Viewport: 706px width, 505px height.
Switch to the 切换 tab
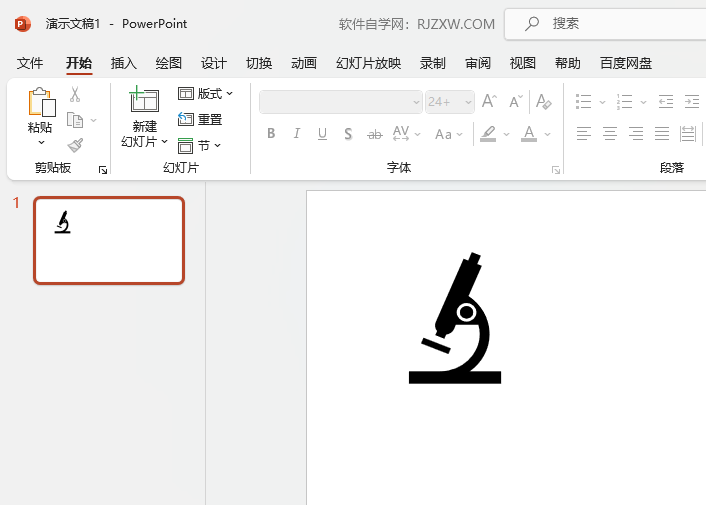pos(259,63)
